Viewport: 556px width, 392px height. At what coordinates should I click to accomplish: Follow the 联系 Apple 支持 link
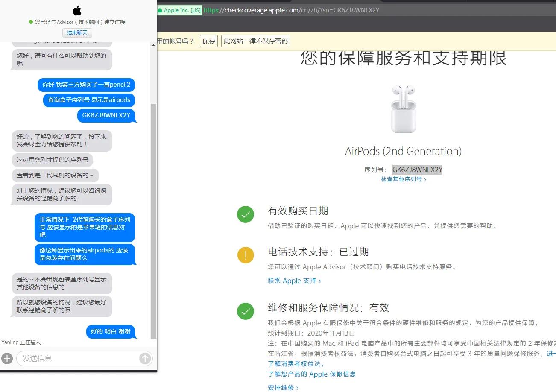(292, 281)
